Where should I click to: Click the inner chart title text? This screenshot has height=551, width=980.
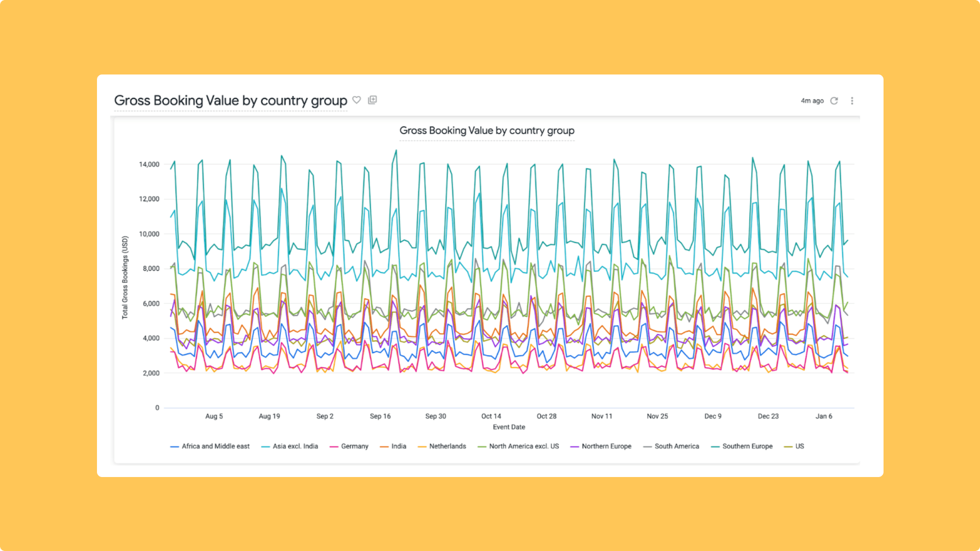[x=486, y=131]
